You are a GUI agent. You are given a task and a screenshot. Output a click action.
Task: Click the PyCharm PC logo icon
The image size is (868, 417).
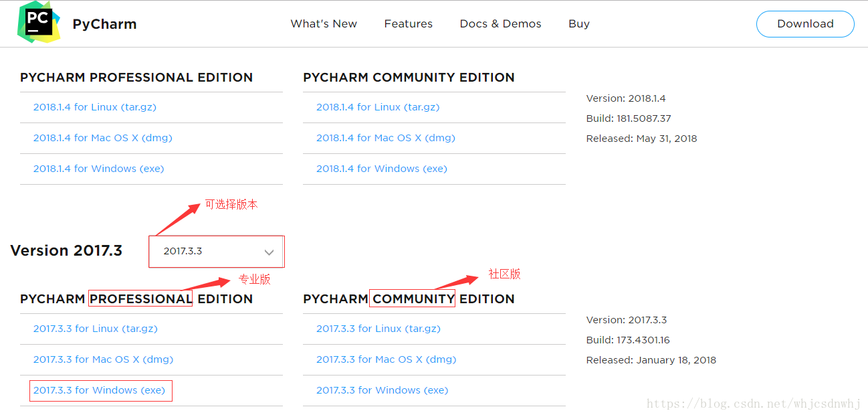click(39, 22)
